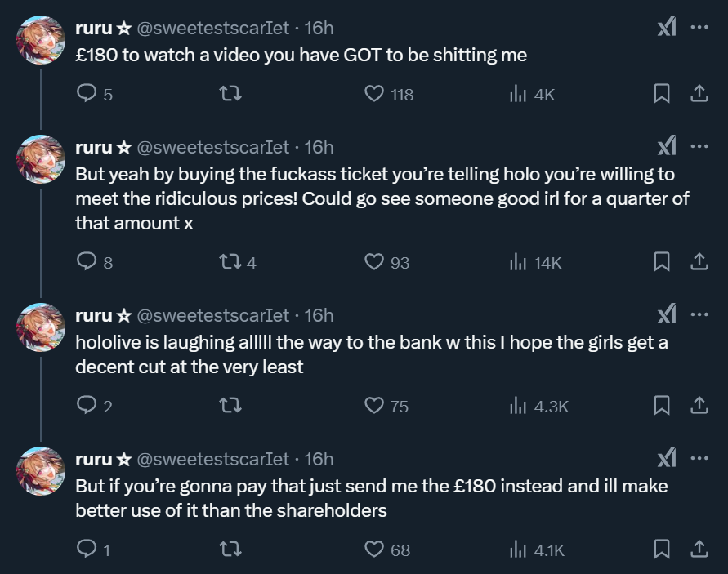Screen dimensions: 728x574
Task: Open Grok icon on the first tweet
Action: [x=667, y=28]
